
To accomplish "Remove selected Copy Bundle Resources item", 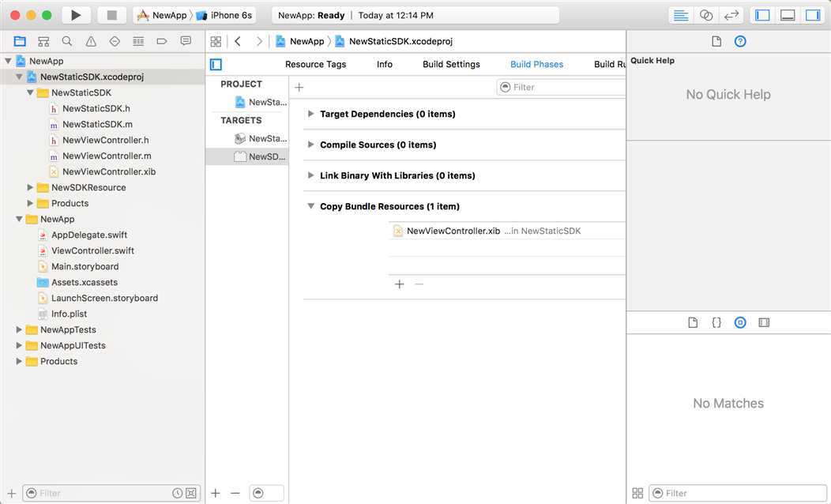I will tap(419, 284).
